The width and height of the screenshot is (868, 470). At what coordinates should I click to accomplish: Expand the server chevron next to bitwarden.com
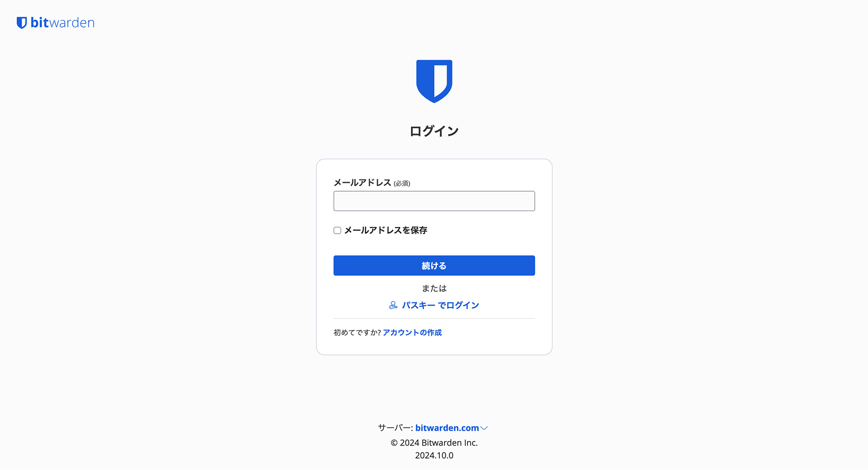[x=484, y=428]
